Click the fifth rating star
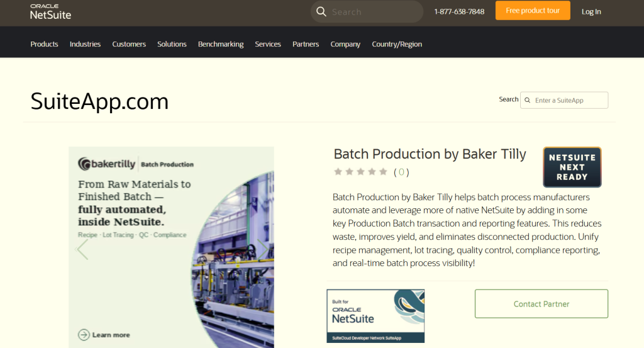The height and width of the screenshot is (348, 644). pyautogui.click(x=383, y=172)
